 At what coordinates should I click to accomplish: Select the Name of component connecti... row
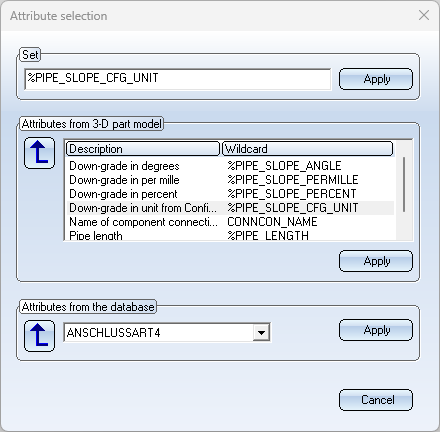pyautogui.click(x=230, y=222)
